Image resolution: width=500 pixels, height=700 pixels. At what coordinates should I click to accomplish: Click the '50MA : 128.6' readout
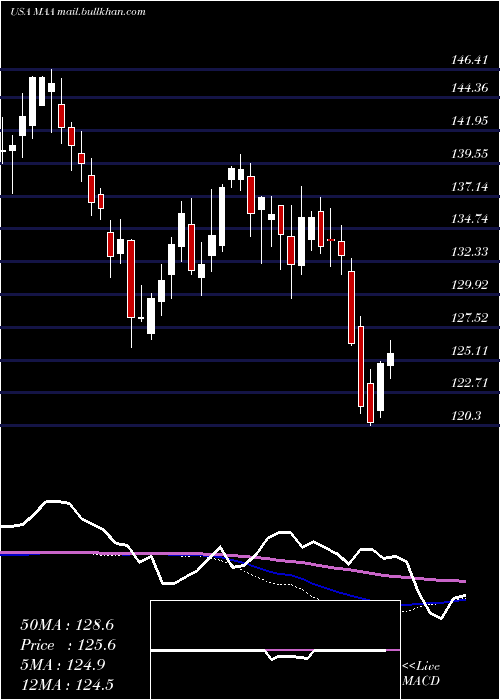click(67, 625)
